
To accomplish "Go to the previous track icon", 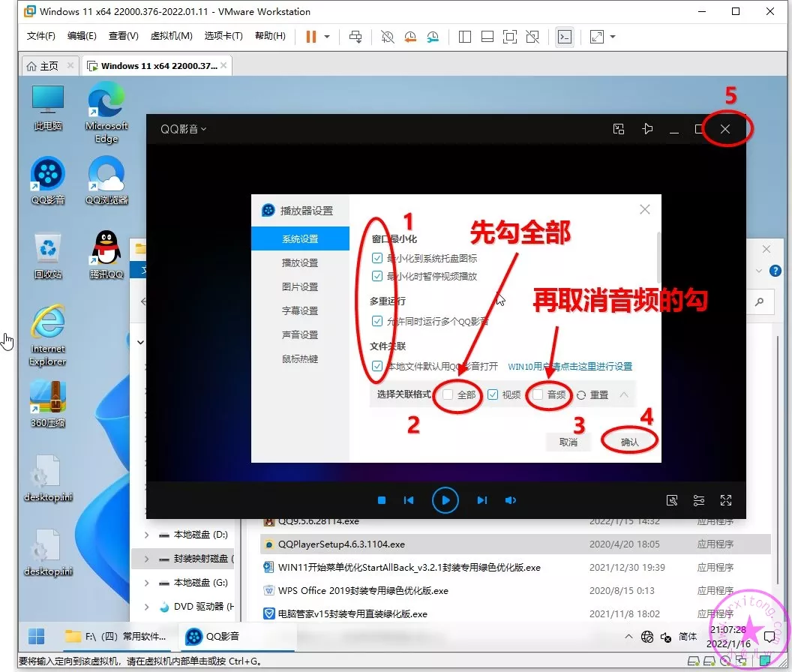I will coord(409,500).
